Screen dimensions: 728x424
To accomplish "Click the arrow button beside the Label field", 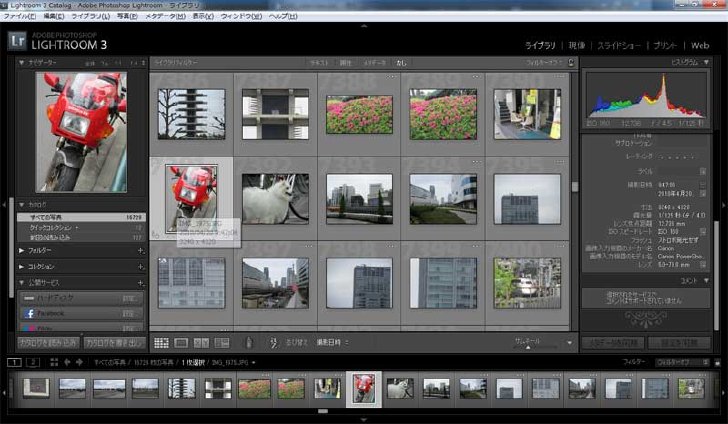I will point(703,171).
